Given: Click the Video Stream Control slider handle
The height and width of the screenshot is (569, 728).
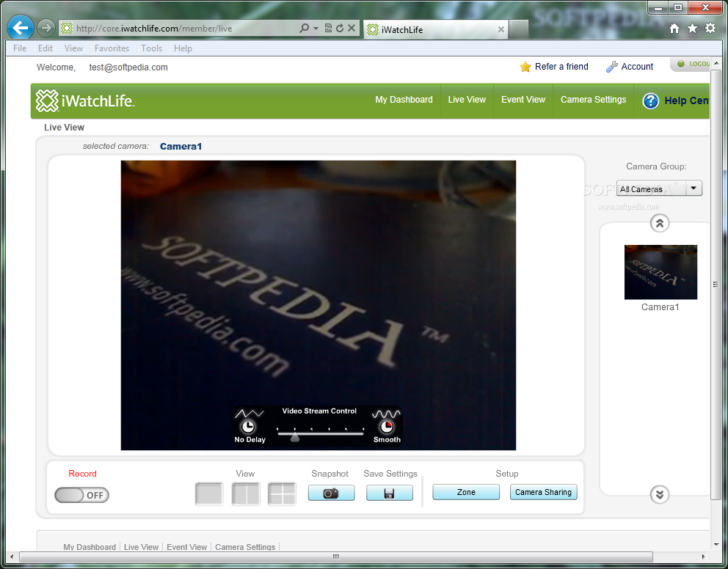Looking at the screenshot, I should pyautogui.click(x=295, y=437).
